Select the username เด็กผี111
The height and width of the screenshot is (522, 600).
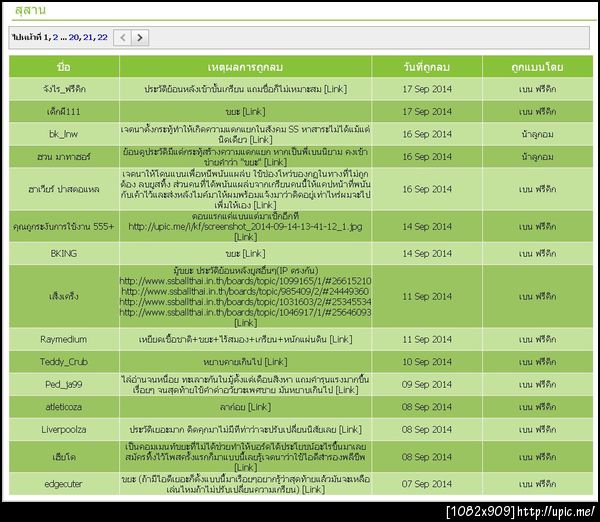coord(64,112)
